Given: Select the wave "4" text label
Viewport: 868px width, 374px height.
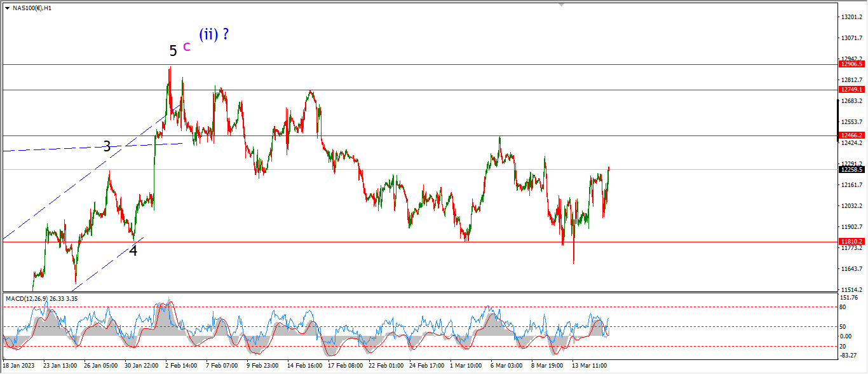Looking at the screenshot, I should pos(133,251).
